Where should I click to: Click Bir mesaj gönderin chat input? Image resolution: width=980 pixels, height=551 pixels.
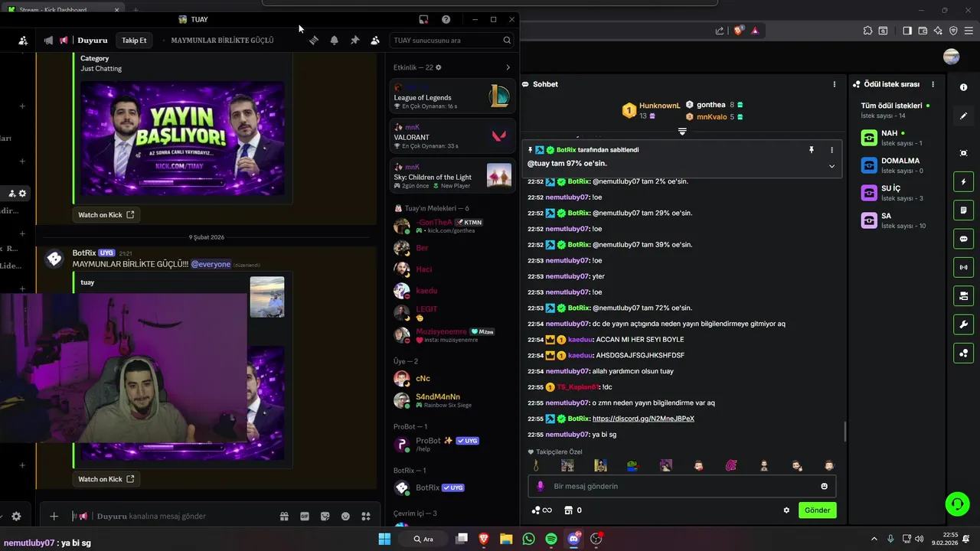coord(681,486)
